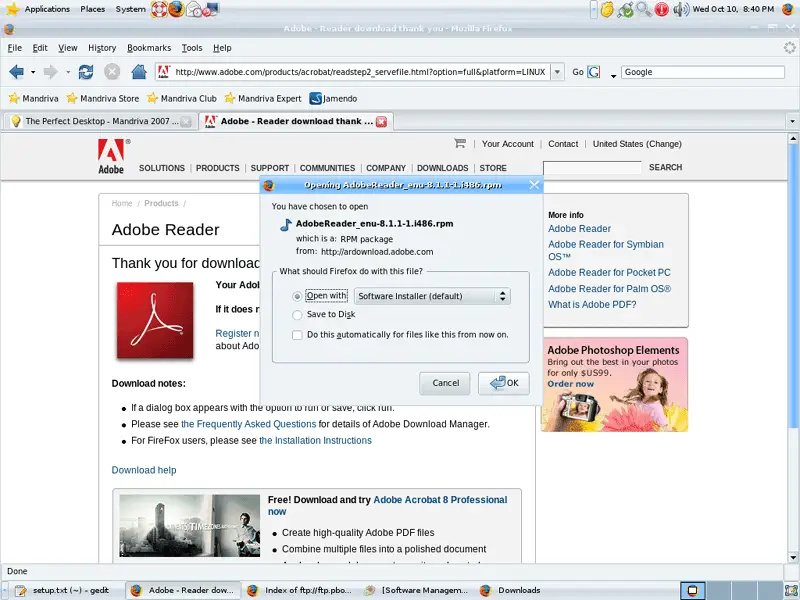Open the back button history dropdown arrow

tap(33, 72)
